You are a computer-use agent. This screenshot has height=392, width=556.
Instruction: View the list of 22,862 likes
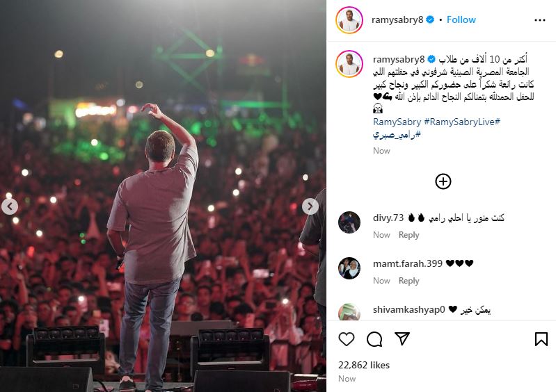[364, 365]
